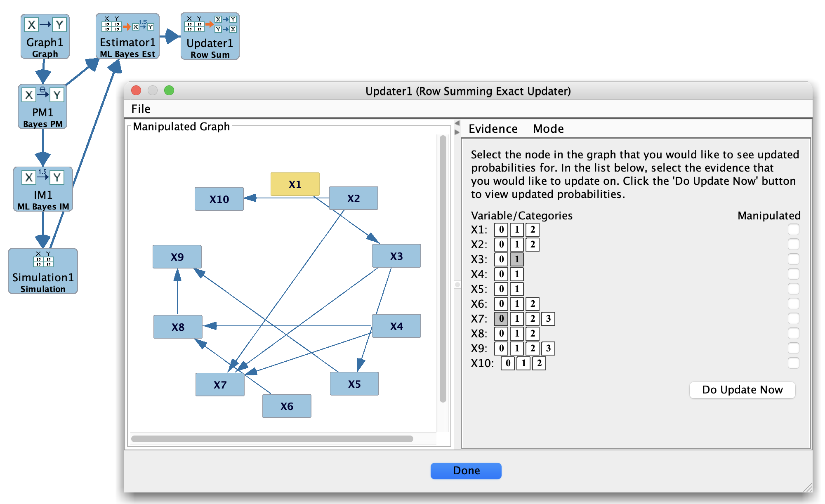Viewport: 825px width, 504px height.
Task: Select category 3 for X9
Action: (548, 349)
